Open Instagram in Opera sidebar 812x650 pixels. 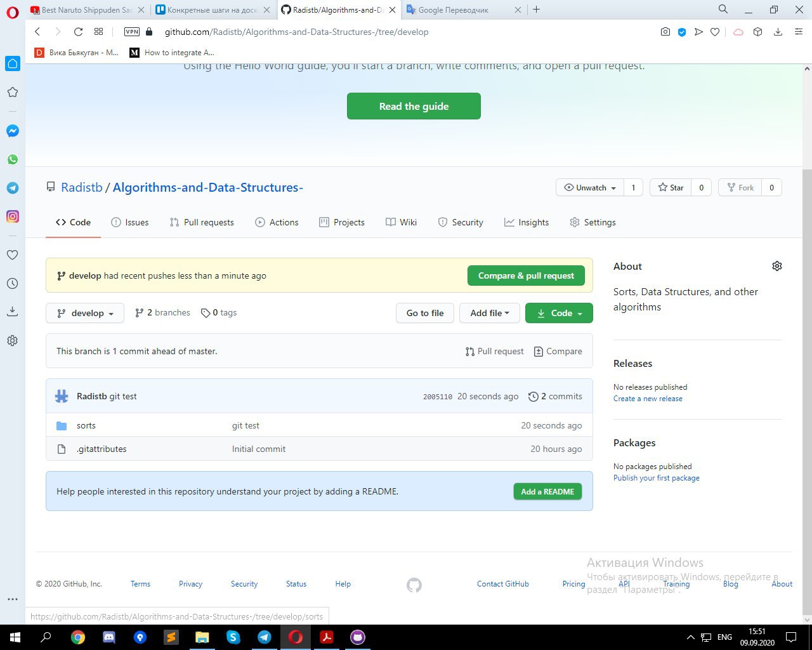[13, 216]
